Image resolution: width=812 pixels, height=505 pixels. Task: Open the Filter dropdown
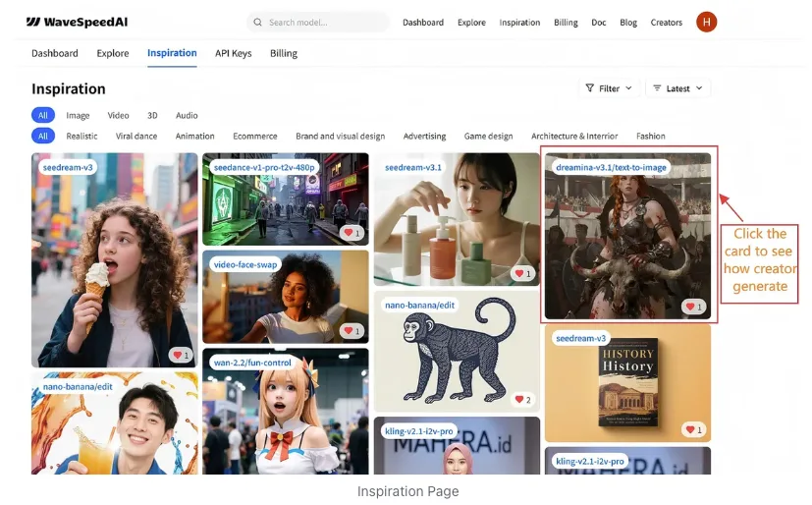[609, 88]
